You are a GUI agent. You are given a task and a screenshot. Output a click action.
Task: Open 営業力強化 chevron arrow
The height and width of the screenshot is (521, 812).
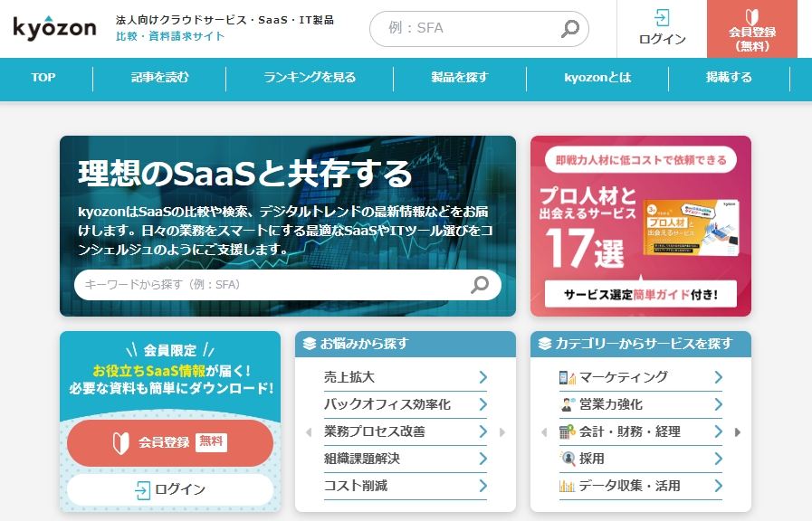(718, 404)
